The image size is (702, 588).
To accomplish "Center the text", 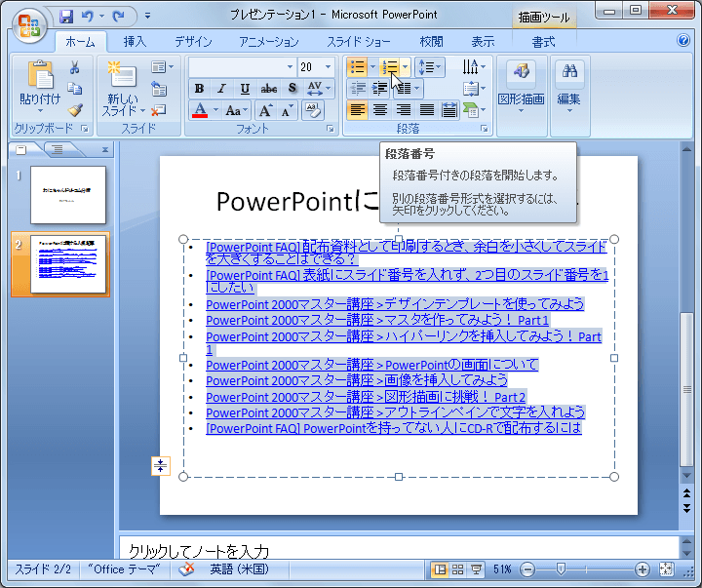I will 380,110.
